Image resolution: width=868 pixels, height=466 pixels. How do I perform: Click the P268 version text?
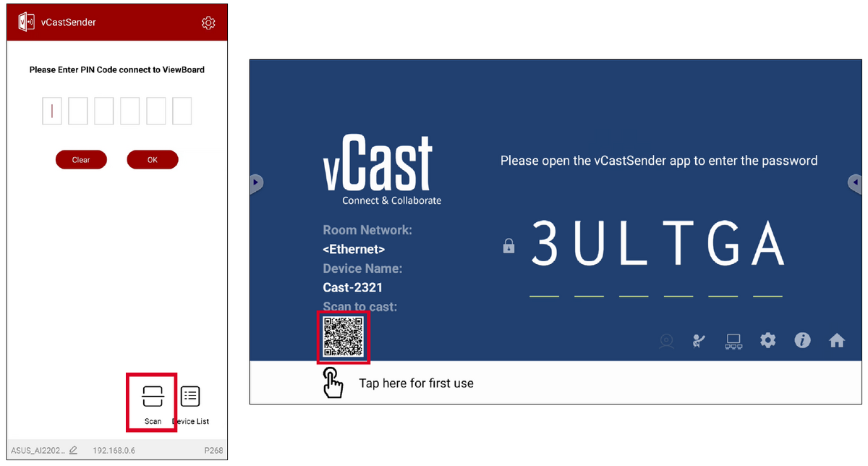[x=213, y=450]
